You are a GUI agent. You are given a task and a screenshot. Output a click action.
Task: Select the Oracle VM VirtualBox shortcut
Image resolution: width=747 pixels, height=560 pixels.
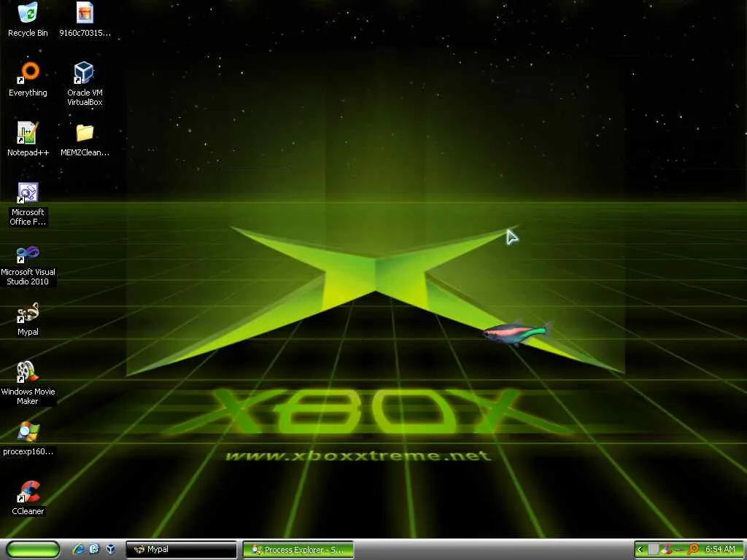pyautogui.click(x=85, y=84)
